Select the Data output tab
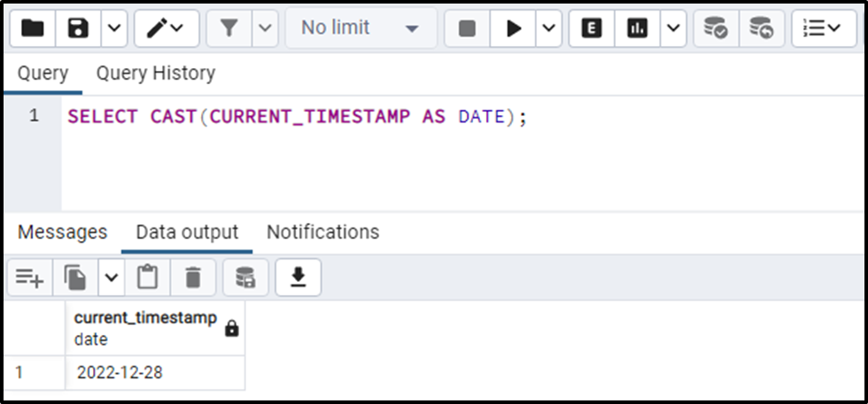 pyautogui.click(x=187, y=232)
